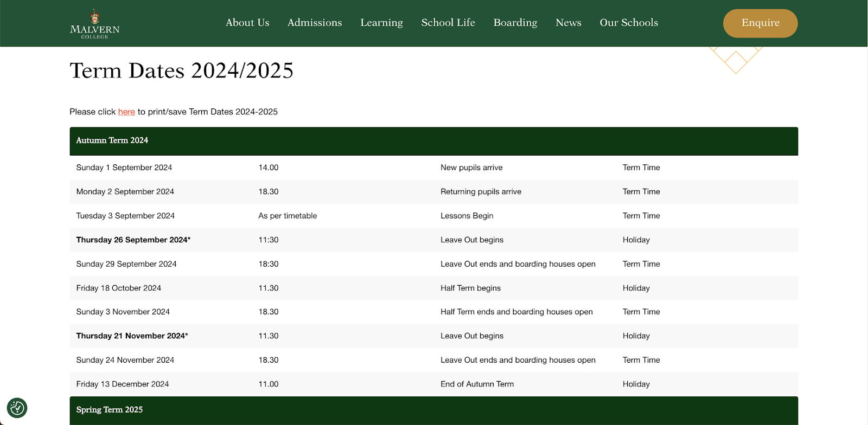Click 'Leave Out begins' in 21 November row

pyautogui.click(x=472, y=336)
